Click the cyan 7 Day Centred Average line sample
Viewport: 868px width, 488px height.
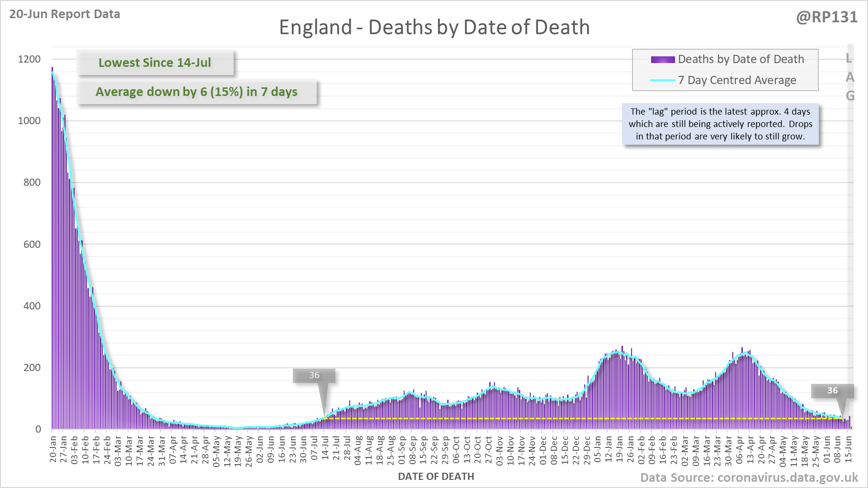[x=663, y=80]
